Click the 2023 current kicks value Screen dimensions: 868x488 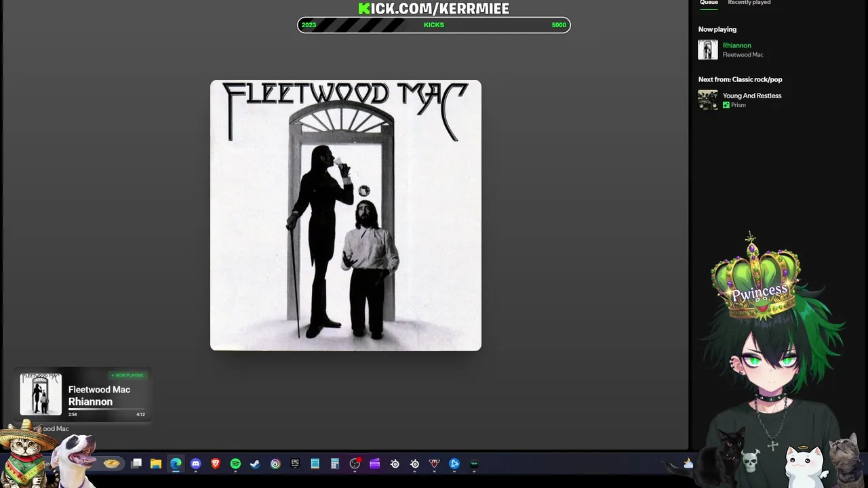point(309,25)
